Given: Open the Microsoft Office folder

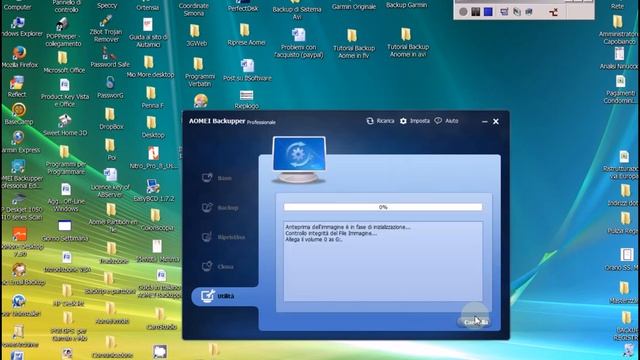Looking at the screenshot, I should pyautogui.click(x=64, y=62).
